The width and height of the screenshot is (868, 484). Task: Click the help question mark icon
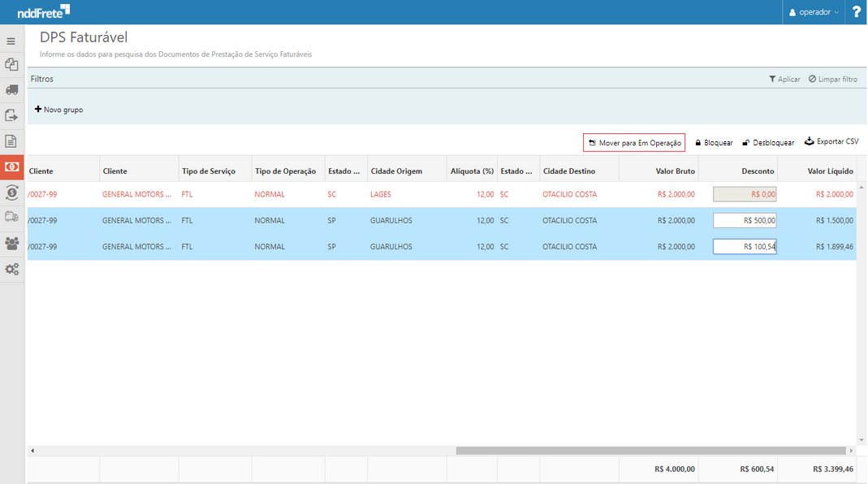856,12
